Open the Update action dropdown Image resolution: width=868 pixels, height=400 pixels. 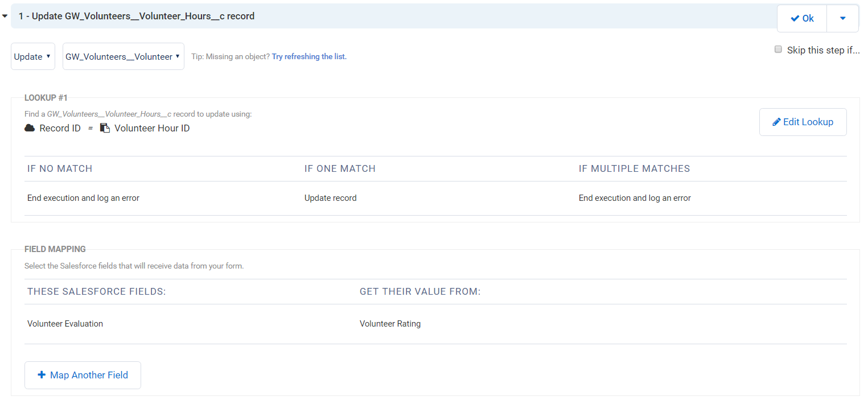coord(33,56)
